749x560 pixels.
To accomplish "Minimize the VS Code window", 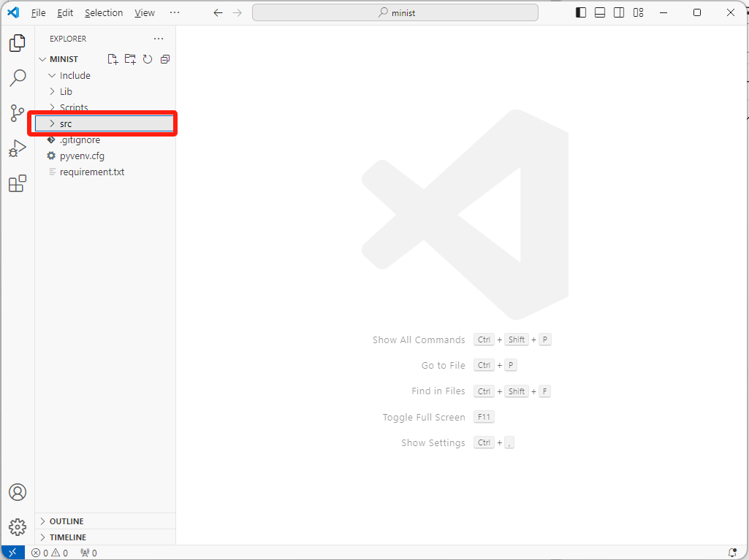I will (x=663, y=12).
